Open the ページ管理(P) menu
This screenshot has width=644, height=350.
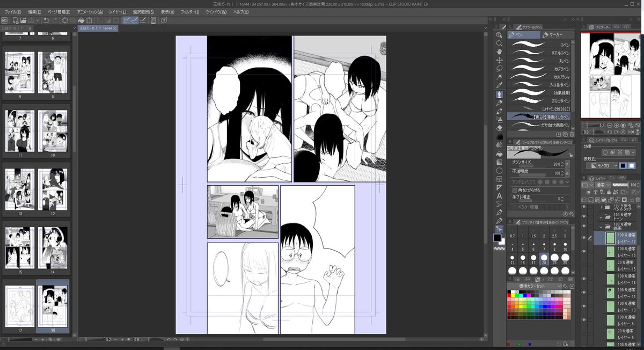[59, 12]
